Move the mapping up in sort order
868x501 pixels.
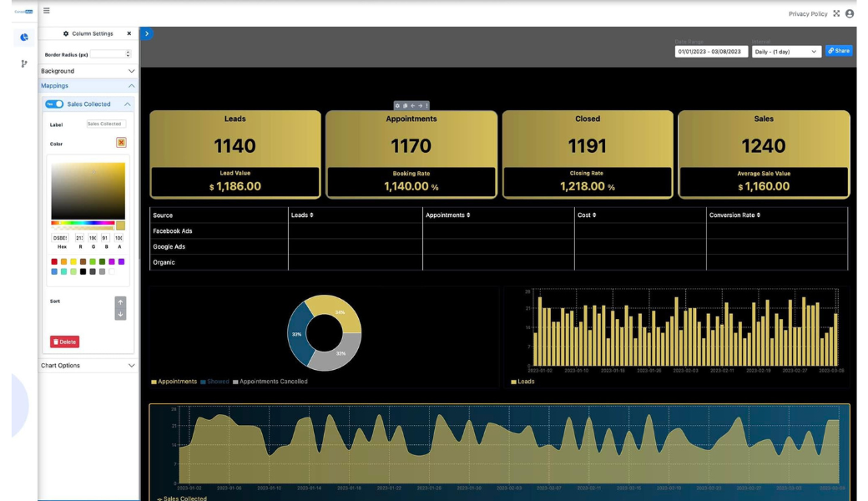pos(120,302)
